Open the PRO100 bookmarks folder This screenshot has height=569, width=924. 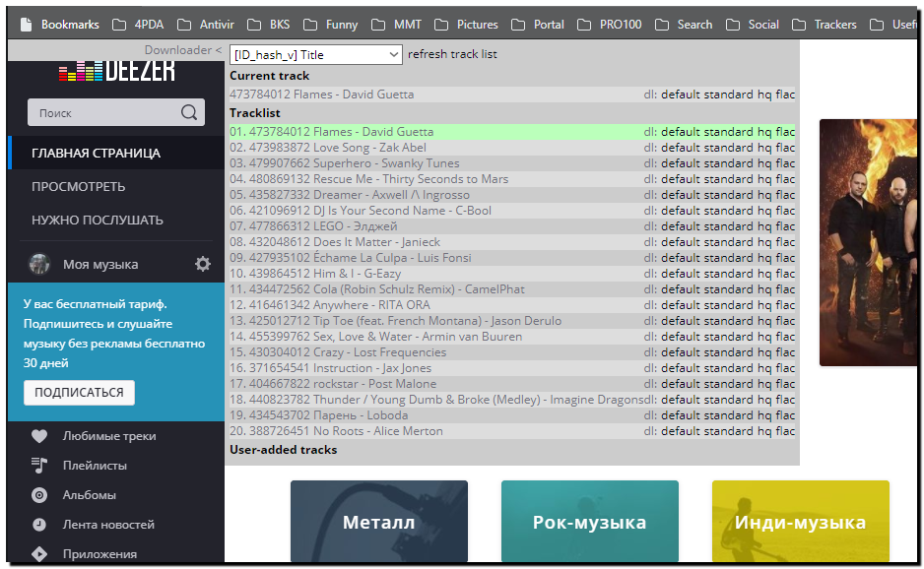click(x=610, y=25)
